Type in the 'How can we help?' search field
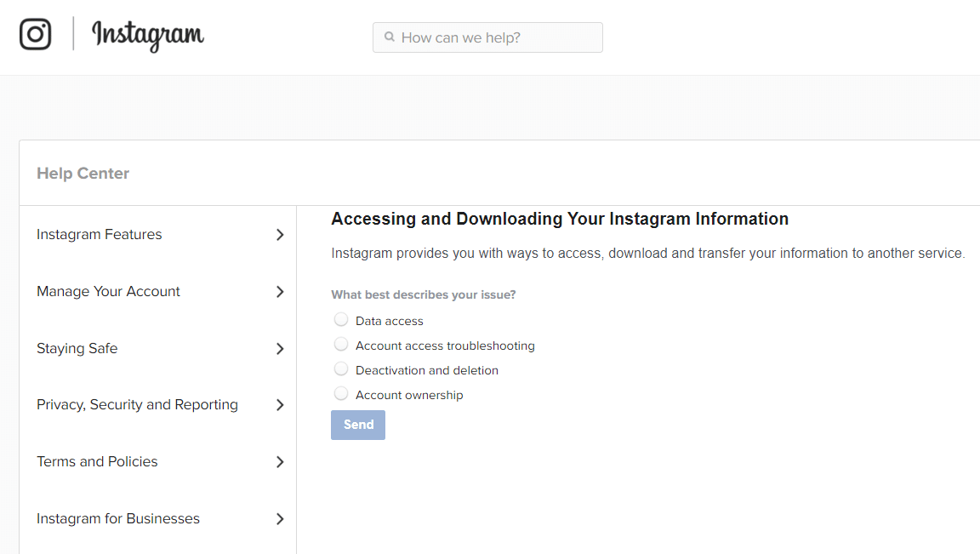 click(498, 37)
